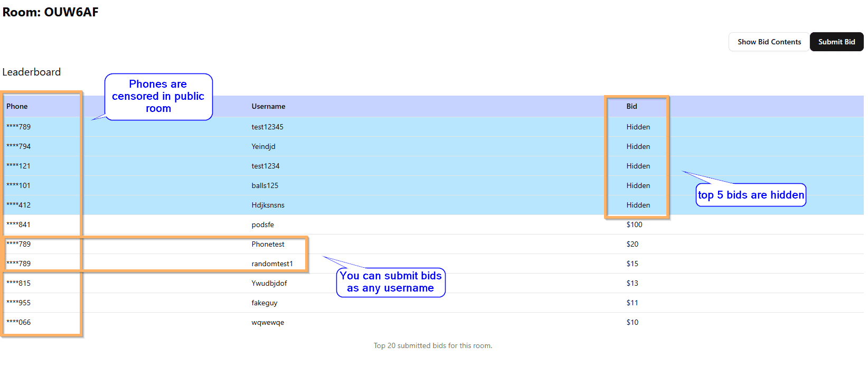Click Hidden bid in Hdjksnsns row
Image resolution: width=868 pixels, height=375 pixels.
pos(638,205)
